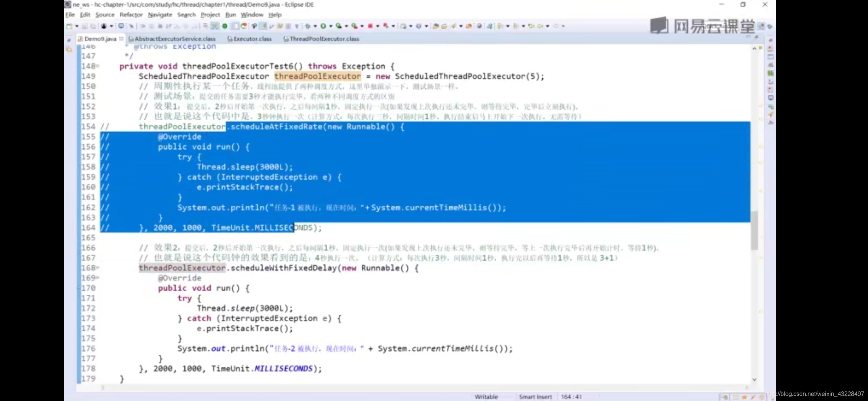The height and width of the screenshot is (401, 868).
Task: Click the green circle toolbar icon
Action: pyautogui.click(x=224, y=26)
